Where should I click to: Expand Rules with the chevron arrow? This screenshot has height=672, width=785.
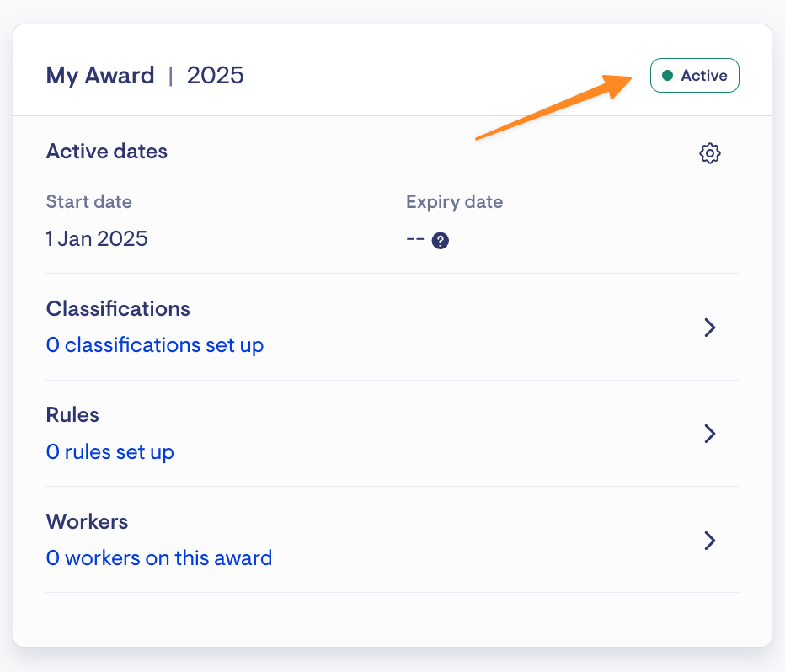coord(709,434)
